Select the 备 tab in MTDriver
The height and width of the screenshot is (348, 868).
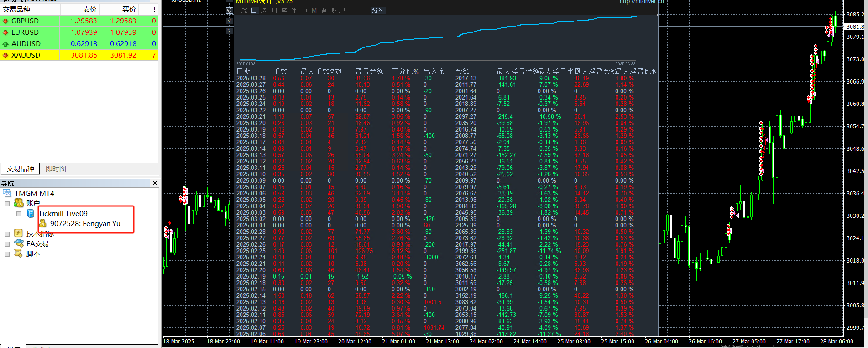coord(324,11)
